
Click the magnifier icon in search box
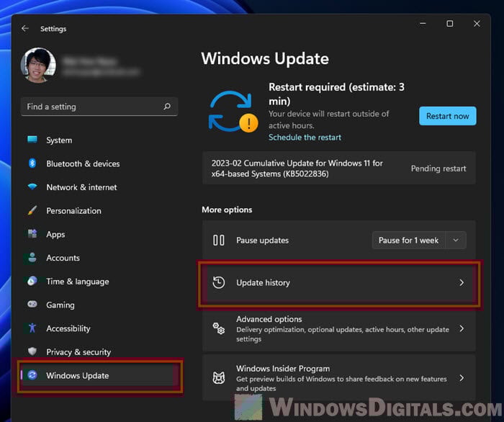point(167,107)
